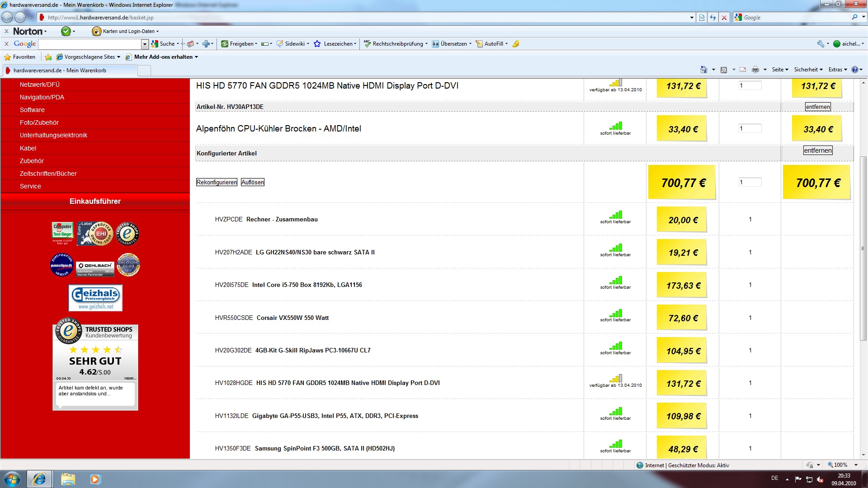Click the IE Home icon in command bar
Viewport: 868px width, 488px height.
(x=703, y=70)
